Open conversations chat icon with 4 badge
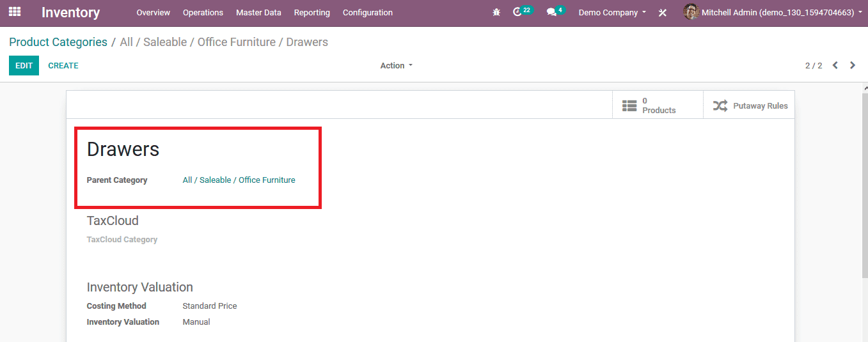Image resolution: width=868 pixels, height=342 pixels. pyautogui.click(x=555, y=12)
